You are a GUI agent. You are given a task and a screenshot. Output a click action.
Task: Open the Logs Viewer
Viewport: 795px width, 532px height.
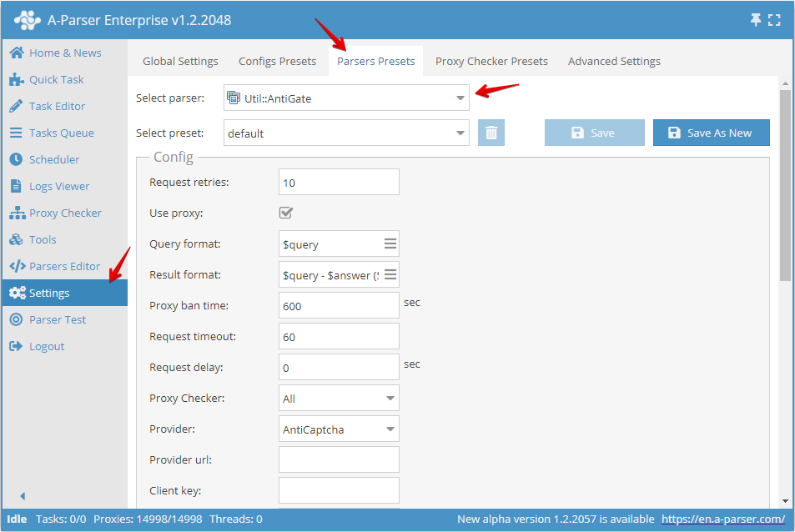pos(58,186)
